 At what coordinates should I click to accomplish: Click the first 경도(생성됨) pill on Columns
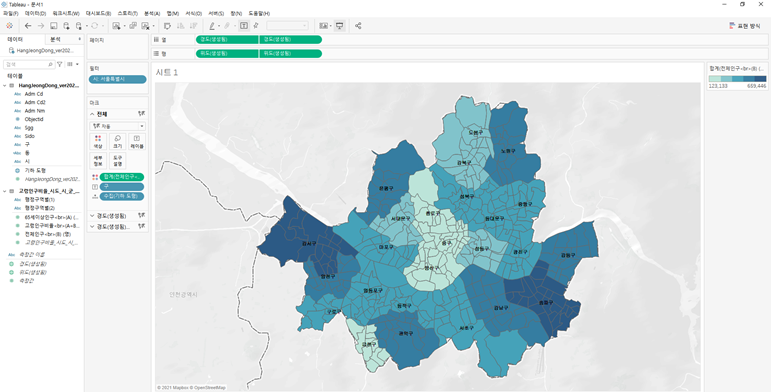pos(227,39)
